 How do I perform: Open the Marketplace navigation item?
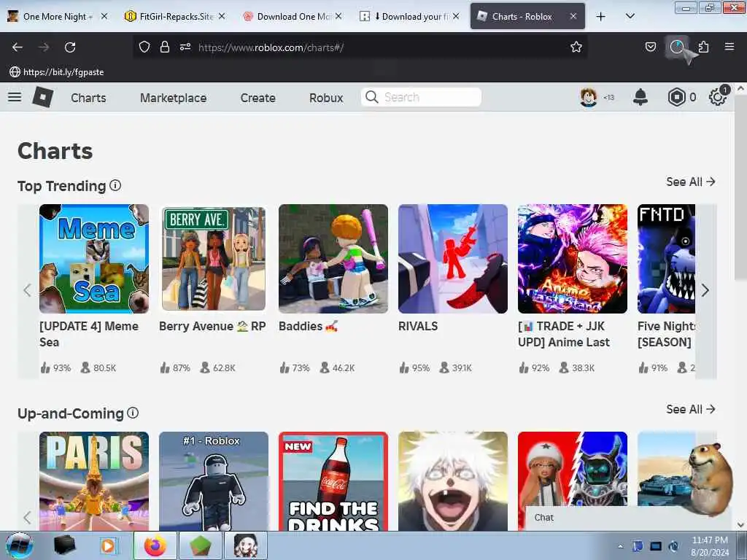[x=174, y=98]
